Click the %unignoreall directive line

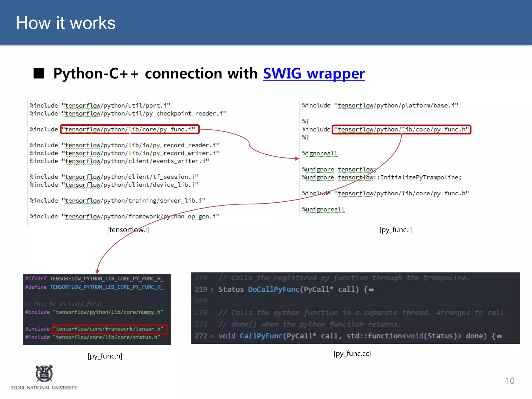pyautogui.click(x=323, y=209)
